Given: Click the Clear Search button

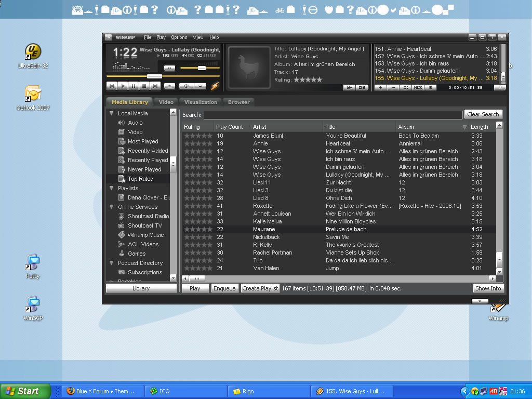Looking at the screenshot, I should tap(483, 114).
